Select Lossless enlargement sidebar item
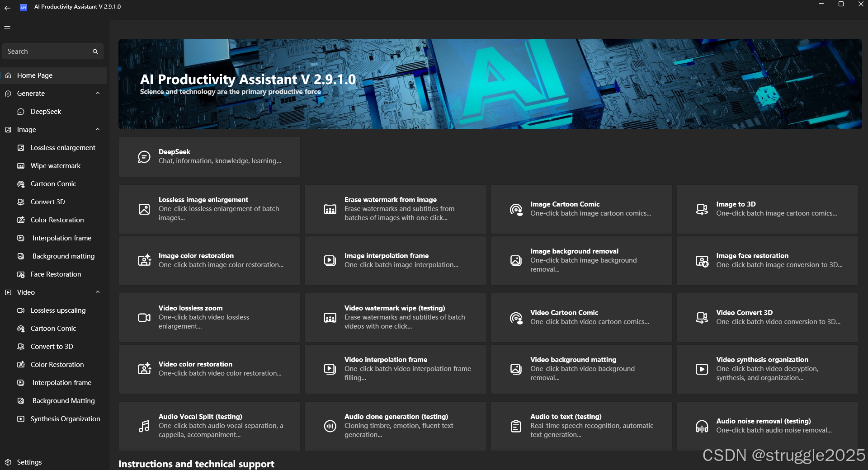868x470 pixels. pos(53,148)
